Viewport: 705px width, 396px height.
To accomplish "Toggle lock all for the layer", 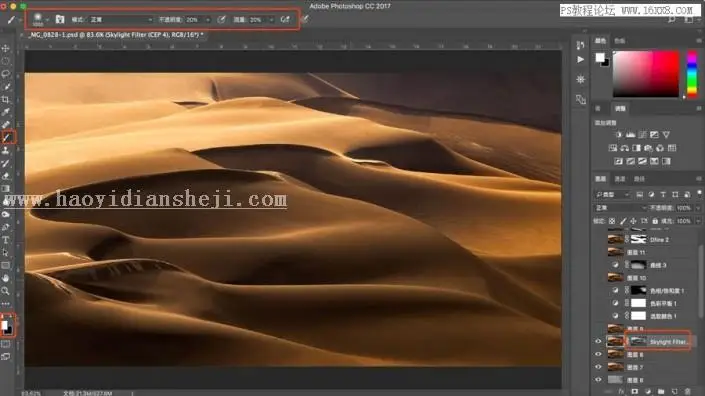I will click(x=655, y=221).
